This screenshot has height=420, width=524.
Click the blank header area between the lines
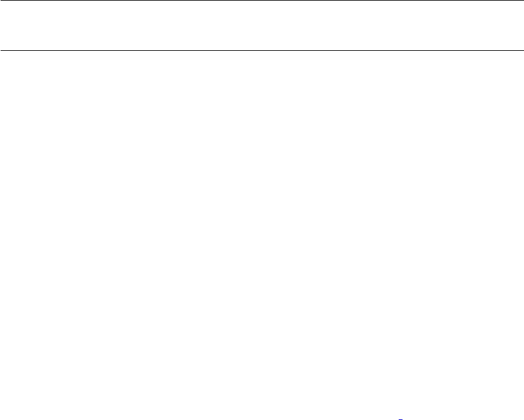[x=262, y=25]
